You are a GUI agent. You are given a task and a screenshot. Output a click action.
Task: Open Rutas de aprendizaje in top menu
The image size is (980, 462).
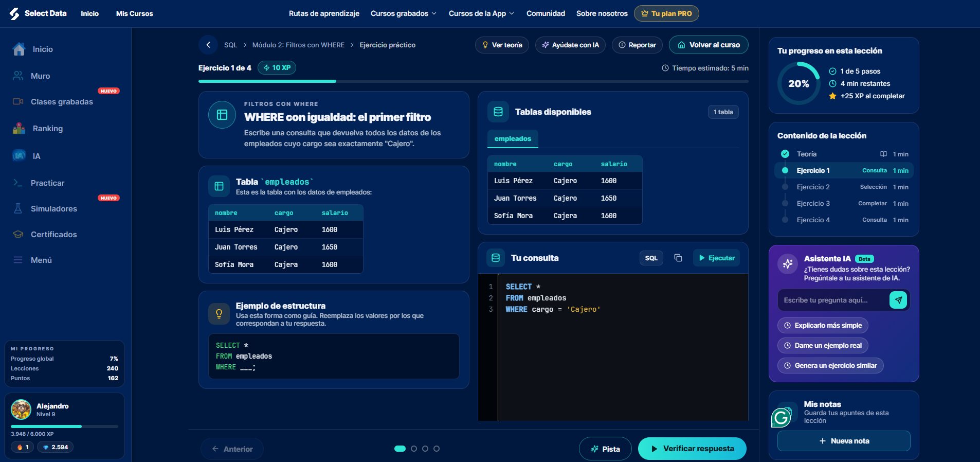tap(324, 13)
